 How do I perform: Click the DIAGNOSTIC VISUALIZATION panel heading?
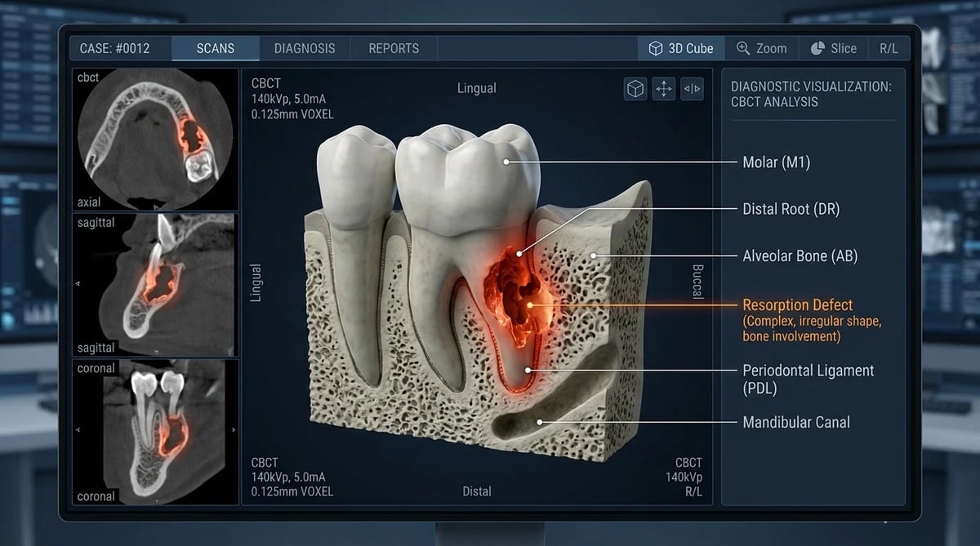pos(811,94)
